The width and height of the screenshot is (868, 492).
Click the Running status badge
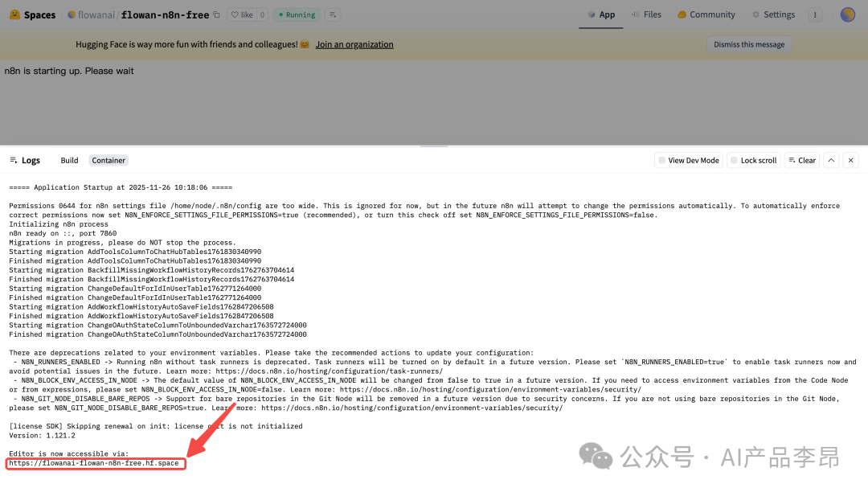(297, 15)
